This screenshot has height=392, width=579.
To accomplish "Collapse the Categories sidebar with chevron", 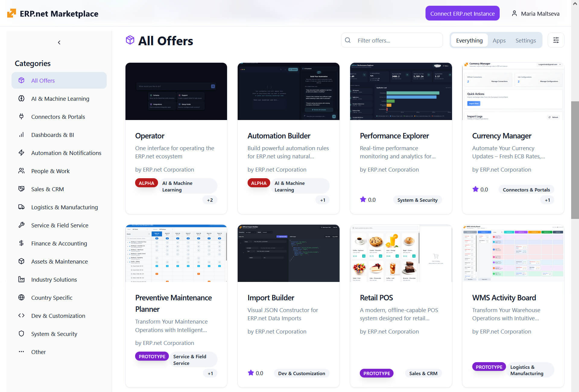I will pos(59,43).
